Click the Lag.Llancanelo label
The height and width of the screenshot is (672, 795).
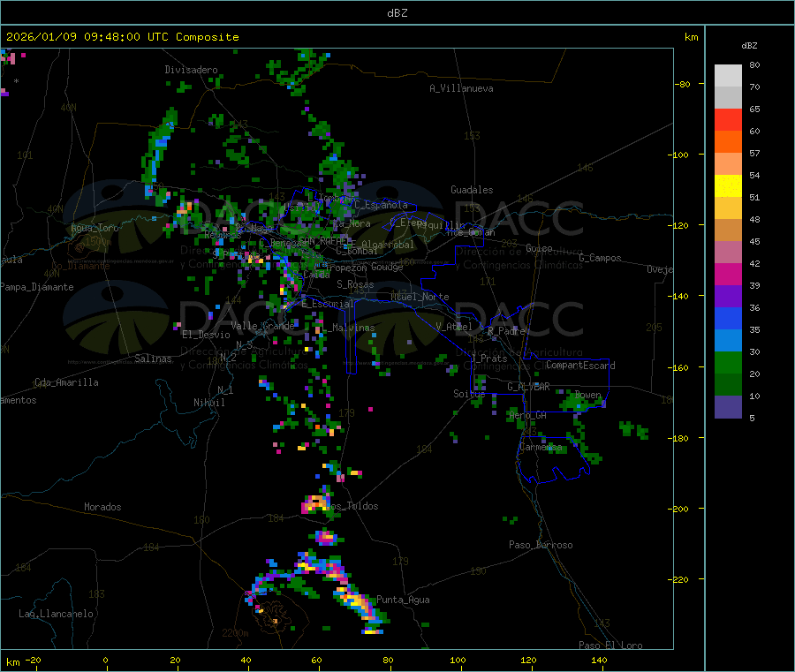[57, 614]
